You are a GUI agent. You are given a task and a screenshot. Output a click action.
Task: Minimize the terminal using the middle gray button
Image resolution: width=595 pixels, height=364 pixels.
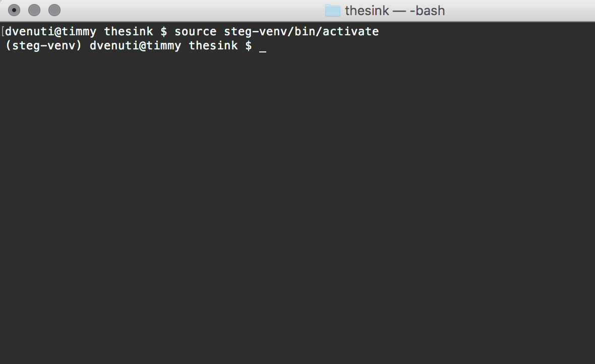click(x=34, y=10)
